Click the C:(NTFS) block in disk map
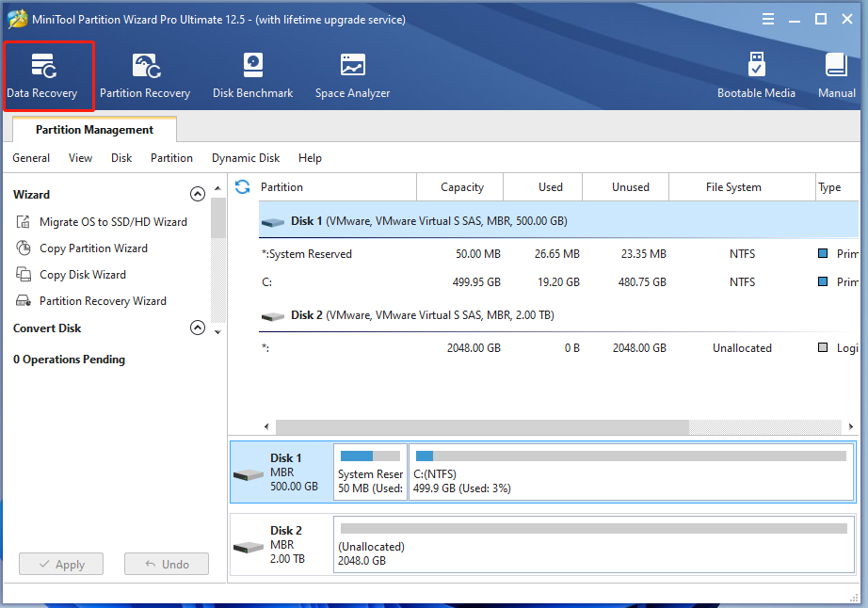This screenshot has height=608, width=868. pos(631,472)
